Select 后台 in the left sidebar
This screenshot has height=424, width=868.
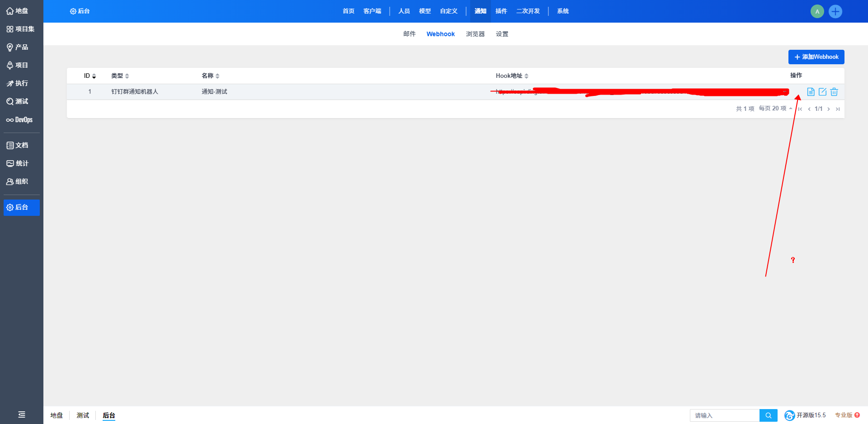(x=21, y=207)
